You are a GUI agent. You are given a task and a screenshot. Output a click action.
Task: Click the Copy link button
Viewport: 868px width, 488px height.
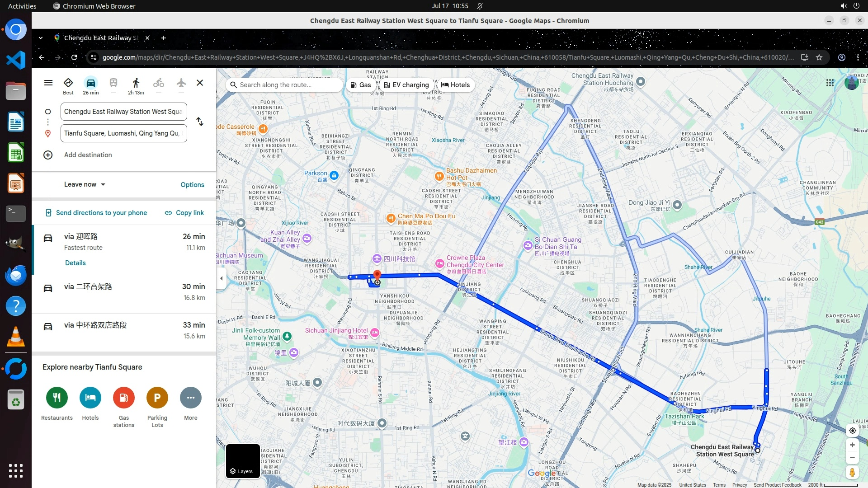[x=184, y=213]
